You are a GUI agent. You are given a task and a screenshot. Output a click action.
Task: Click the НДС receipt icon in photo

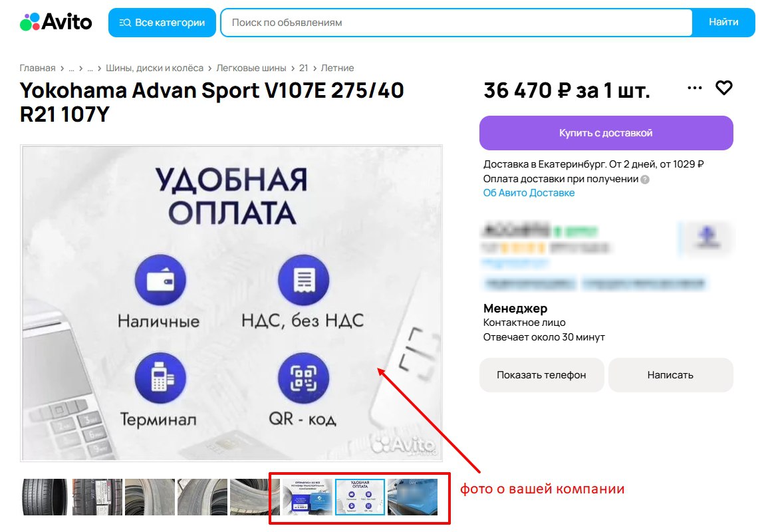click(303, 280)
